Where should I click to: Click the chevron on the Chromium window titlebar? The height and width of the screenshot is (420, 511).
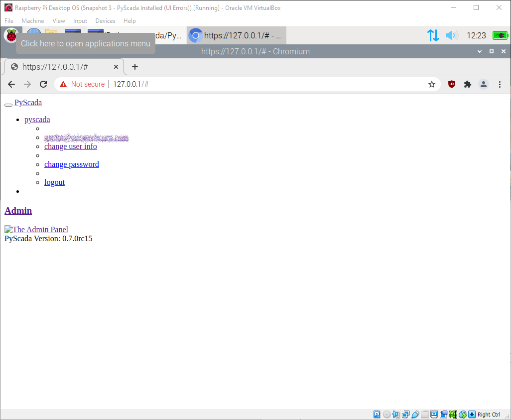(x=479, y=51)
